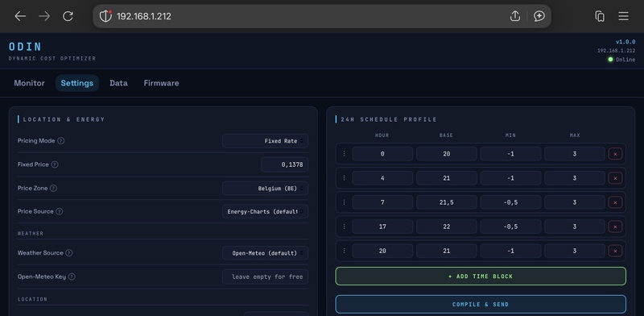Open the Weather Source dropdown (Open-Meteo)
This screenshot has height=316, width=644.
click(266, 253)
